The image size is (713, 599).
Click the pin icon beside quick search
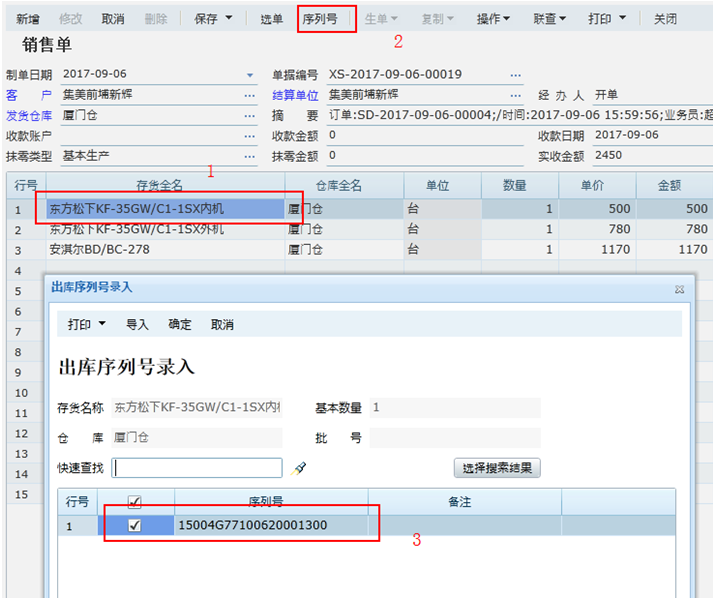point(298,467)
